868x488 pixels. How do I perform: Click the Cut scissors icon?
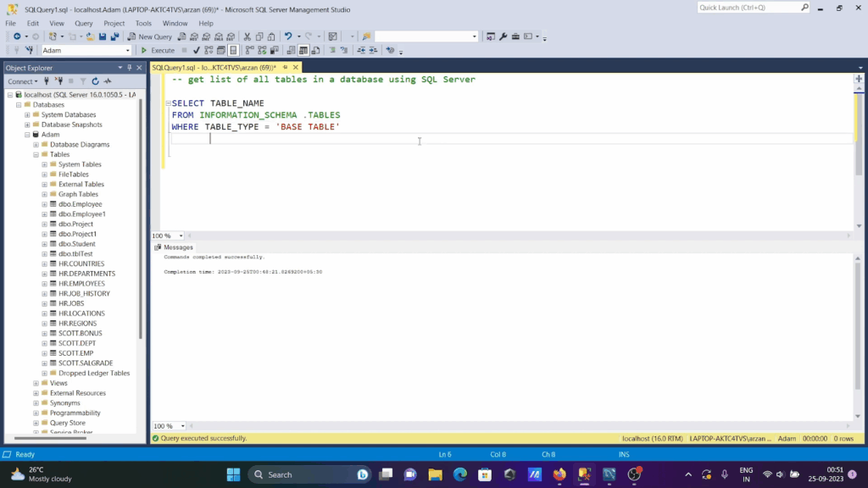[247, 36]
